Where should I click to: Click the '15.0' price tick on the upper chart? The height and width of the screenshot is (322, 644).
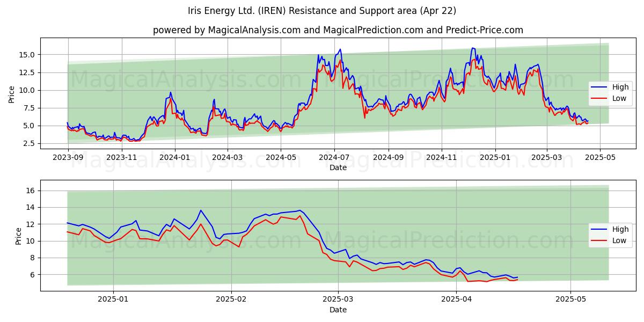pos(27,55)
